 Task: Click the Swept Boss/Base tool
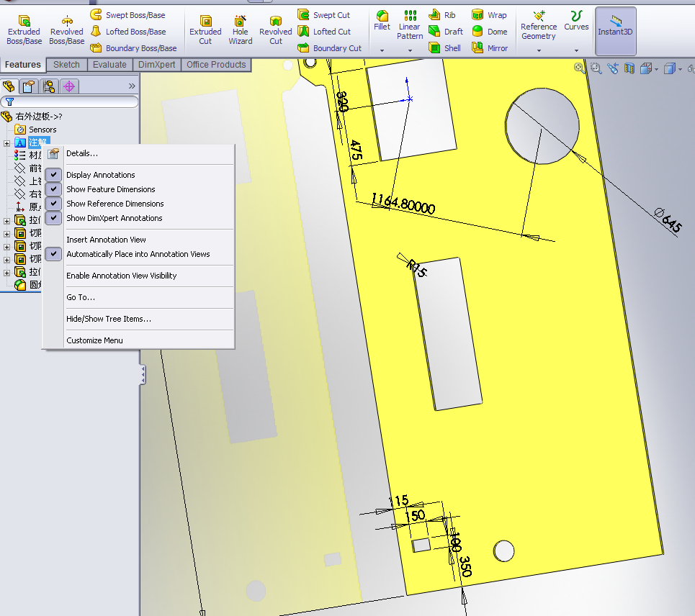[x=127, y=15]
